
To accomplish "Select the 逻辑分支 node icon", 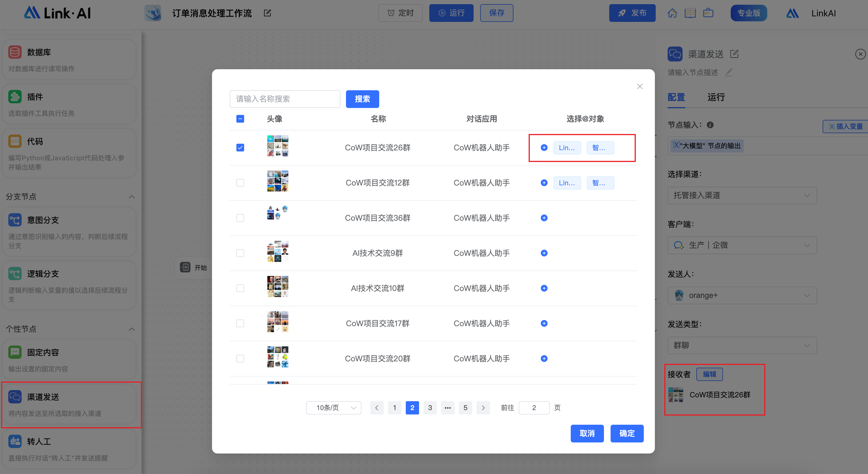I will tap(15, 274).
